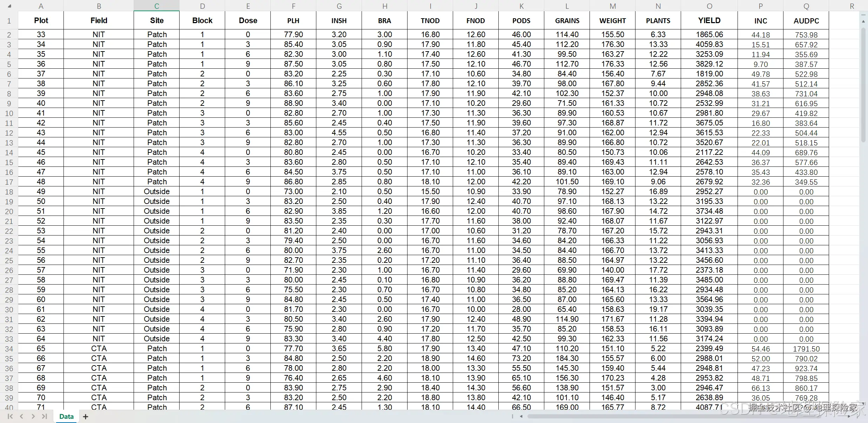868x423 pixels.
Task: Select plot cell 65
Action: (x=41, y=349)
